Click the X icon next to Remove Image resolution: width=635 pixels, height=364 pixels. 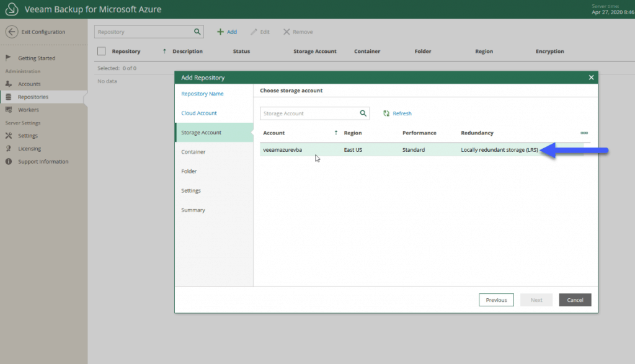coord(286,32)
